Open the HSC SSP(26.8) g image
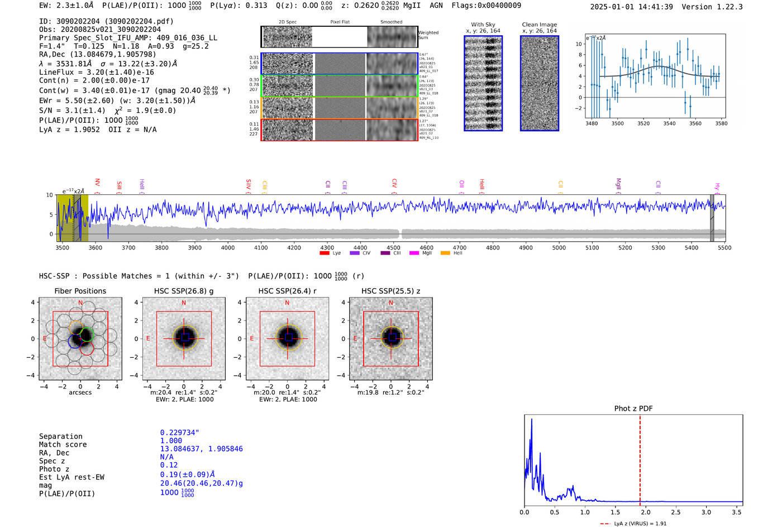This screenshot has width=782, height=532. (x=184, y=339)
